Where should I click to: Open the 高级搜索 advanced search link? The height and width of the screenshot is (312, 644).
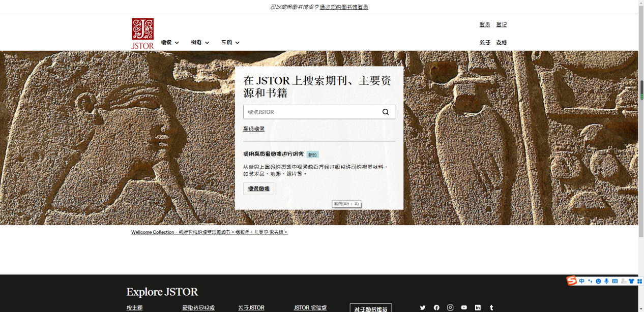coord(254,129)
